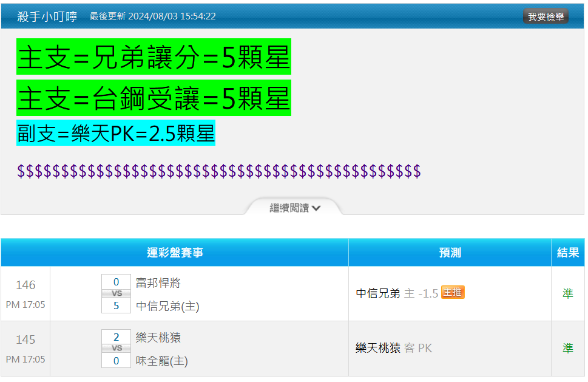This screenshot has width=588, height=382.
Task: Click the 我要檢舉 report button
Action: point(546,16)
